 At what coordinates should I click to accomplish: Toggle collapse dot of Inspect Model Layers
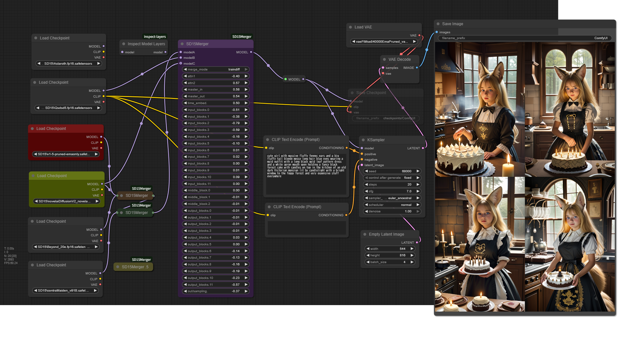pos(123,44)
